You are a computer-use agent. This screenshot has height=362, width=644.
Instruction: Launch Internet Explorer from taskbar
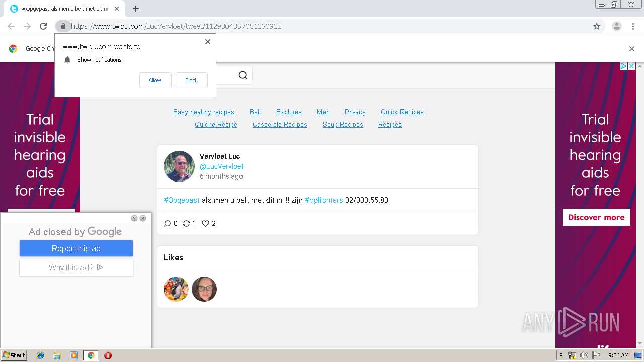40,355
